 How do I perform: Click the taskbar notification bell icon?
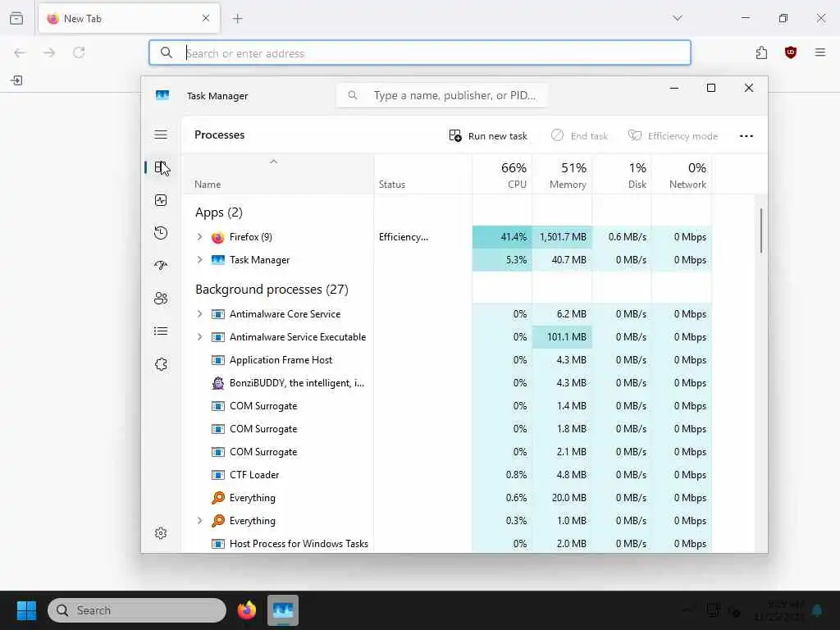tap(817, 610)
